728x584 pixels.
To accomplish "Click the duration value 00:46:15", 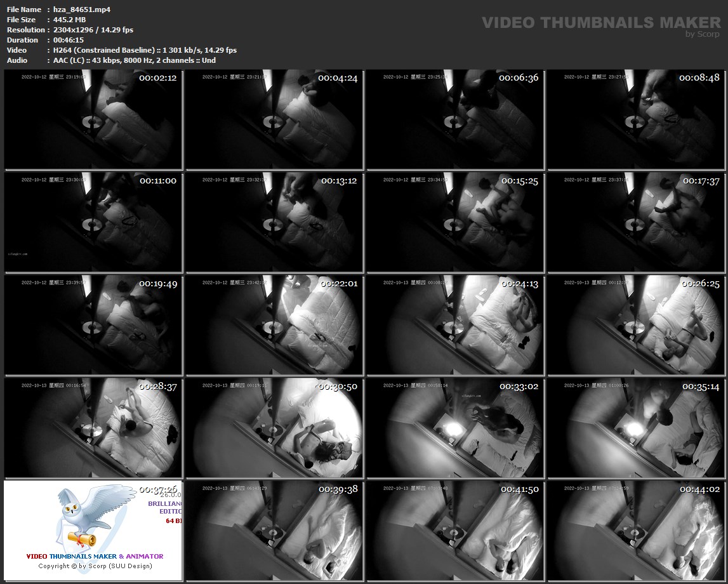I will [x=69, y=40].
